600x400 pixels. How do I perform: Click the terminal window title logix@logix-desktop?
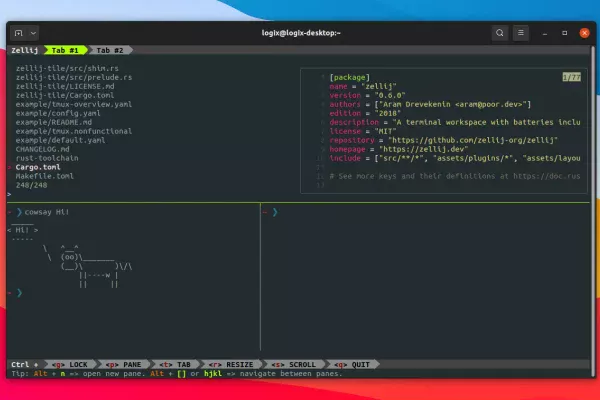[x=301, y=33]
